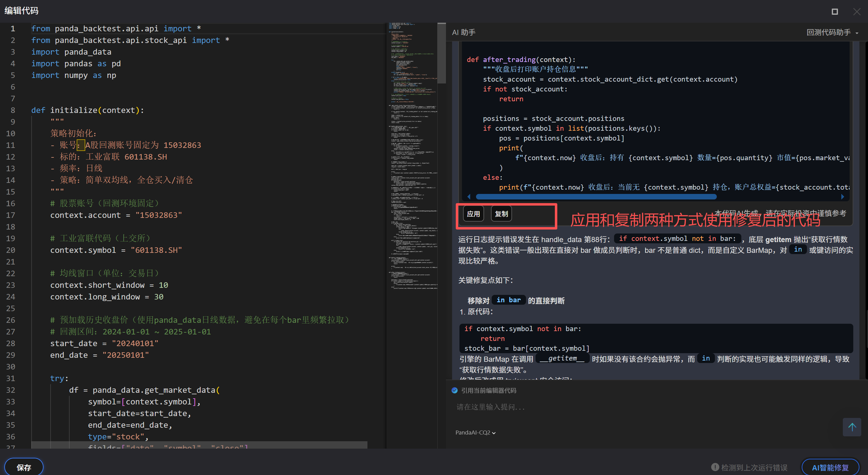The image size is (868, 475).
Task: Click line 1 'from panda_backtest.api.api import *'
Action: tap(116, 29)
